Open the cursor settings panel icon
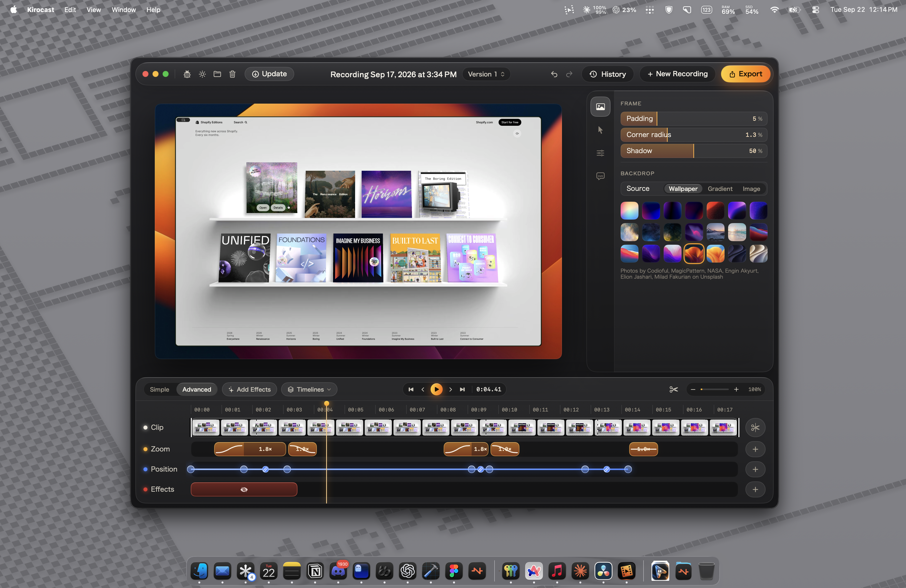Screen dimensions: 906x588 600,130
